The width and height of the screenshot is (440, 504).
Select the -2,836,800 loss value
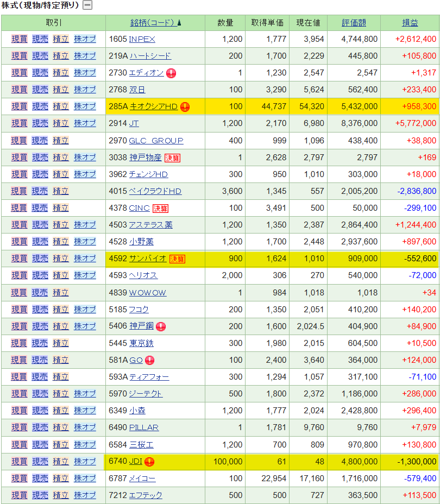[417, 191]
